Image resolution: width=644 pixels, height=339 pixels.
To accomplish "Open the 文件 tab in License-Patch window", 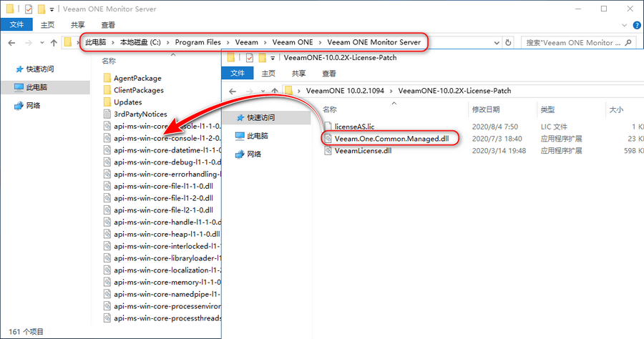I will (238, 74).
